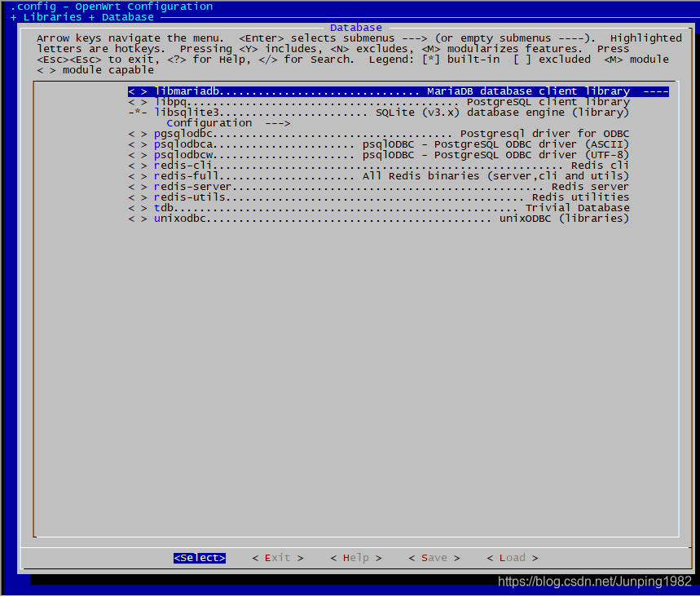
Task: Select the unixodbc entry name
Action: [x=180, y=219]
